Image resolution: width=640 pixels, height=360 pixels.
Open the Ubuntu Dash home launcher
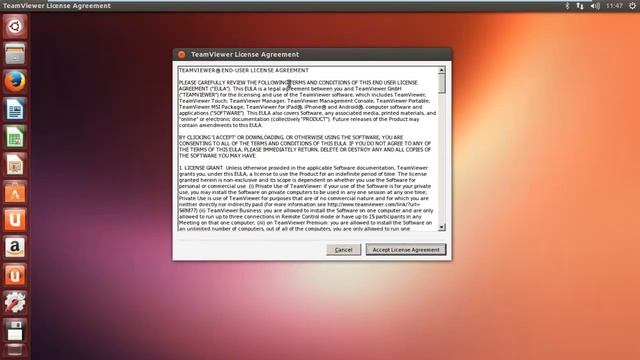tap(15, 27)
